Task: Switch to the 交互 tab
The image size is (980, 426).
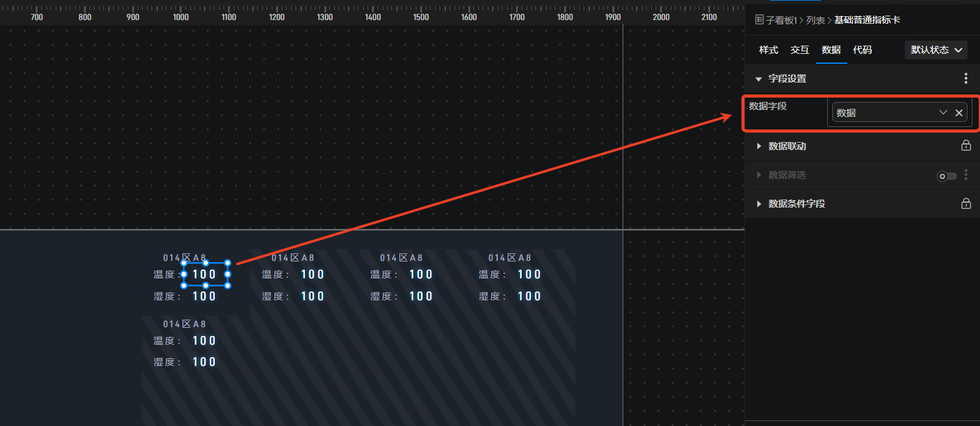Action: (800, 50)
